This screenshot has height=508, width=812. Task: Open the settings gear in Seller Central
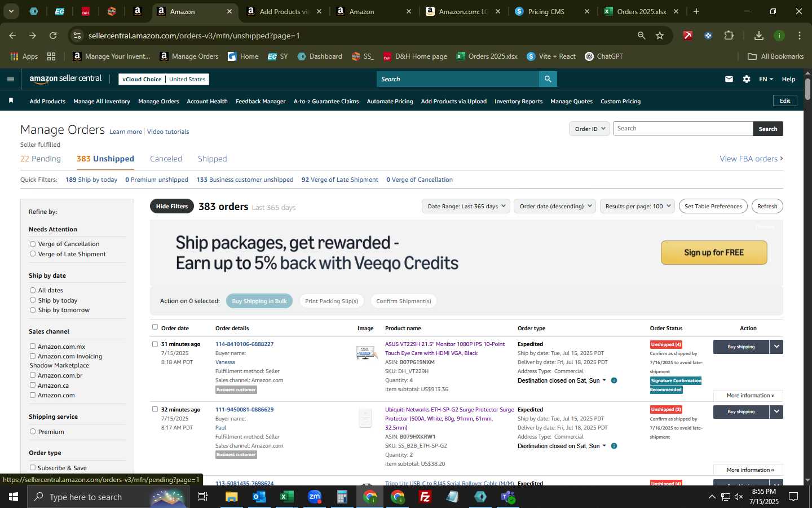pyautogui.click(x=747, y=79)
